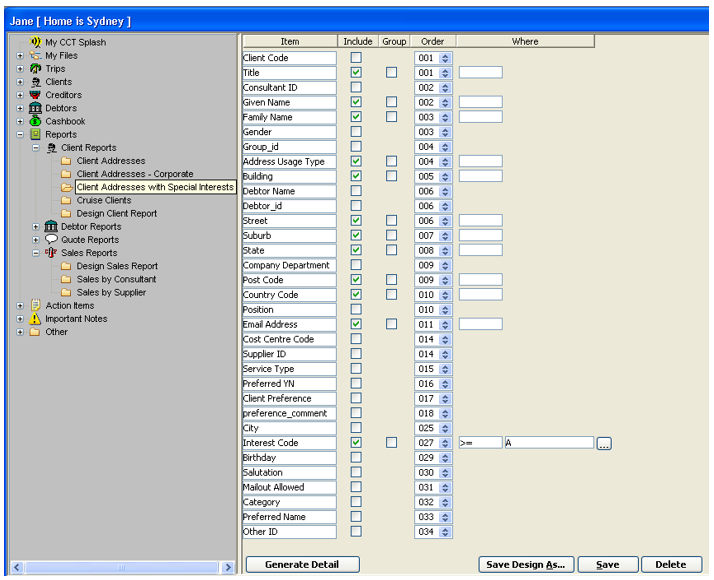
Task: Open the Cruise Clients report
Action: click(104, 200)
